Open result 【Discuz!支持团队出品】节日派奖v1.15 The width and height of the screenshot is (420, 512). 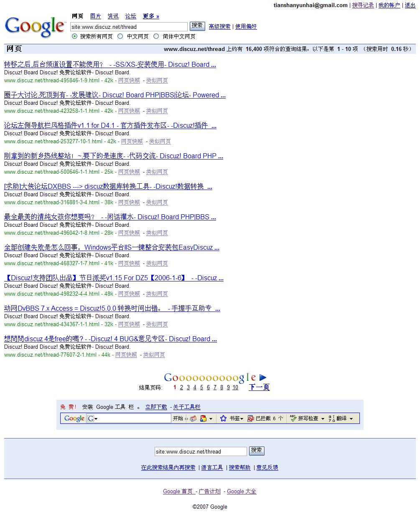(x=114, y=278)
